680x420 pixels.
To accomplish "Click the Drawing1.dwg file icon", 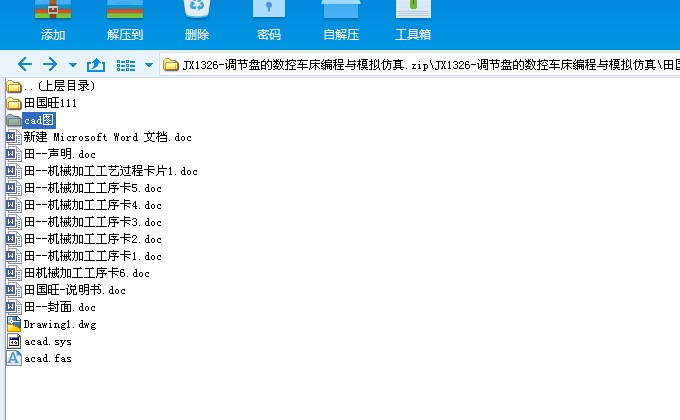I will click(x=14, y=324).
